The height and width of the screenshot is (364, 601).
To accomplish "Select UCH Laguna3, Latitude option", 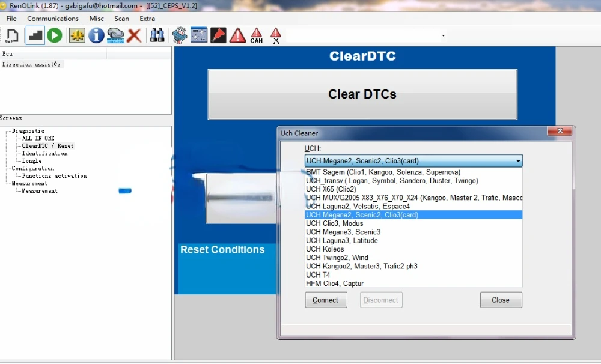I will click(x=413, y=241).
